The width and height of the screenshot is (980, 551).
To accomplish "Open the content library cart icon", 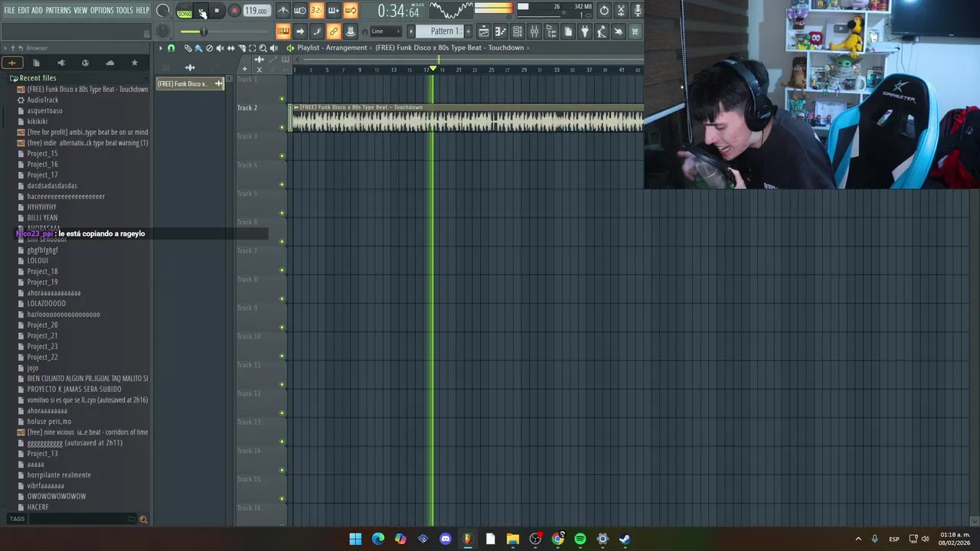I will coord(635,31).
